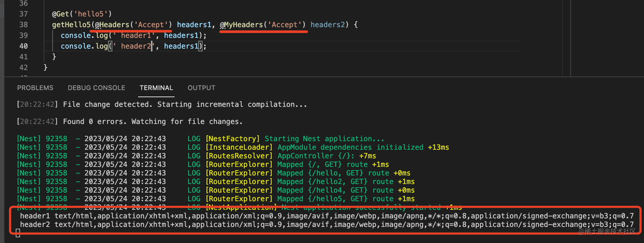
Task: Click line number 42 in the gutter
Action: click(x=23, y=68)
